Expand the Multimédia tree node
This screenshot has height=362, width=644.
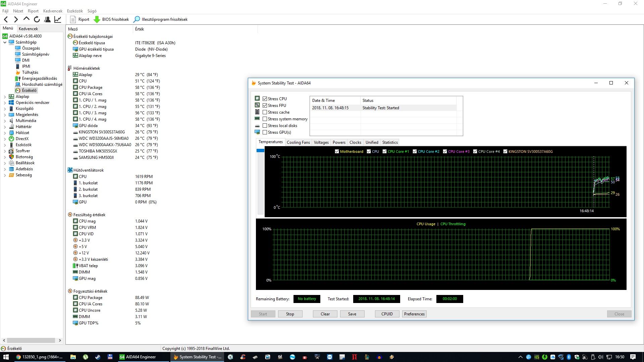(x=5, y=121)
